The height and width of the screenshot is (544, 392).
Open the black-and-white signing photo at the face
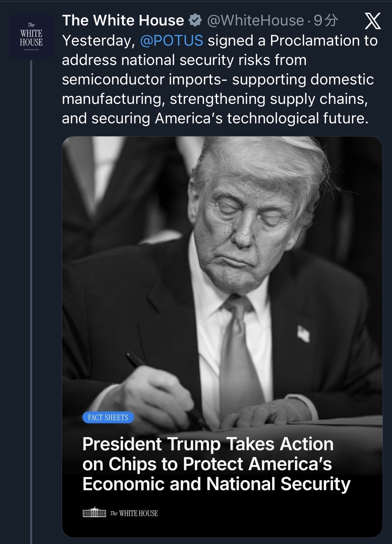[x=248, y=215]
